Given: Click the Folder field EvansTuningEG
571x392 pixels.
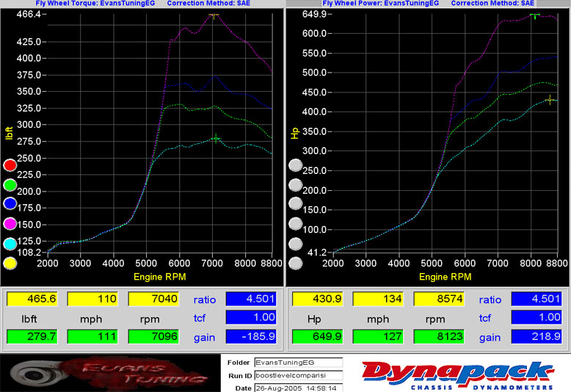Looking at the screenshot, I should pos(298,363).
